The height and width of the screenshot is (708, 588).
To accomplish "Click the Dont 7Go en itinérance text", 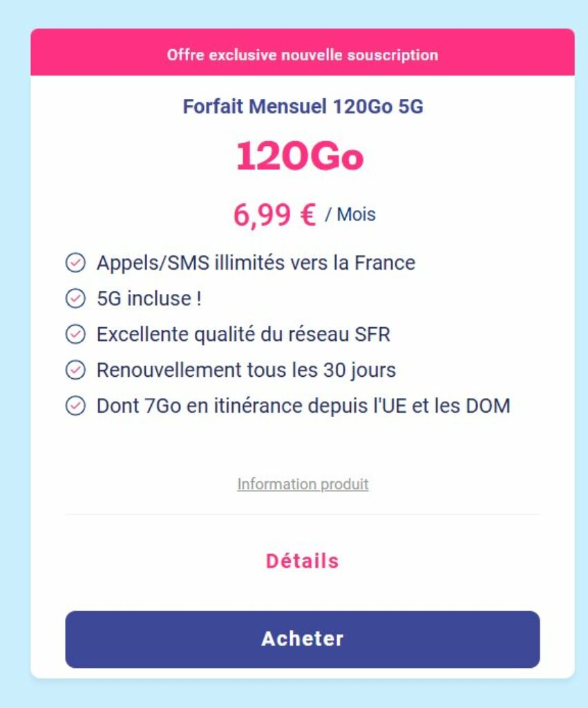I will tap(303, 406).
